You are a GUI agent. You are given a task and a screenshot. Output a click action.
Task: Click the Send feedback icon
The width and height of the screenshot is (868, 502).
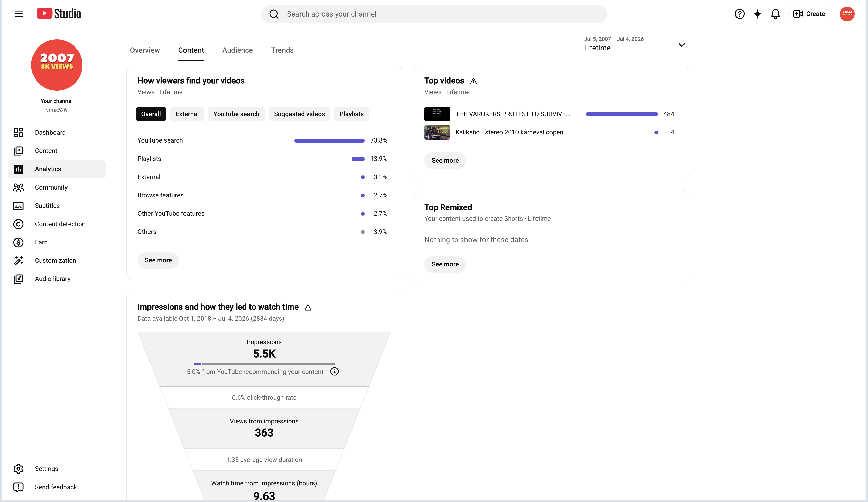coord(18,487)
